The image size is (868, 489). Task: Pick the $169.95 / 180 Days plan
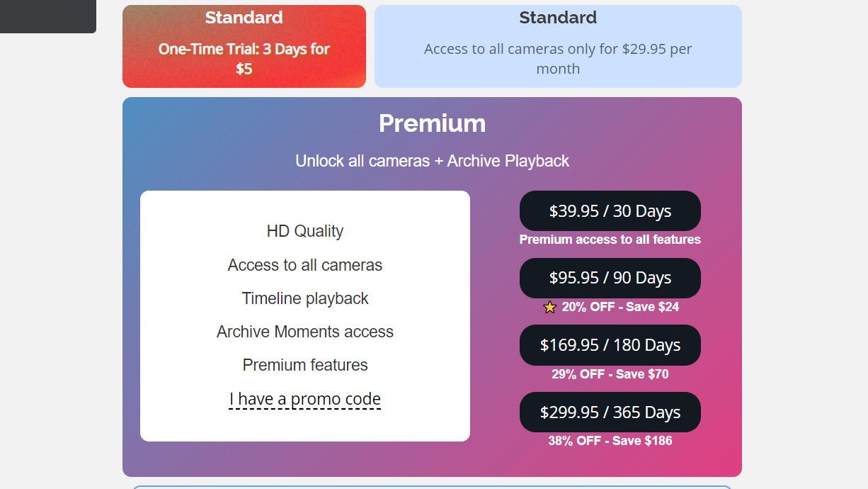(610, 345)
